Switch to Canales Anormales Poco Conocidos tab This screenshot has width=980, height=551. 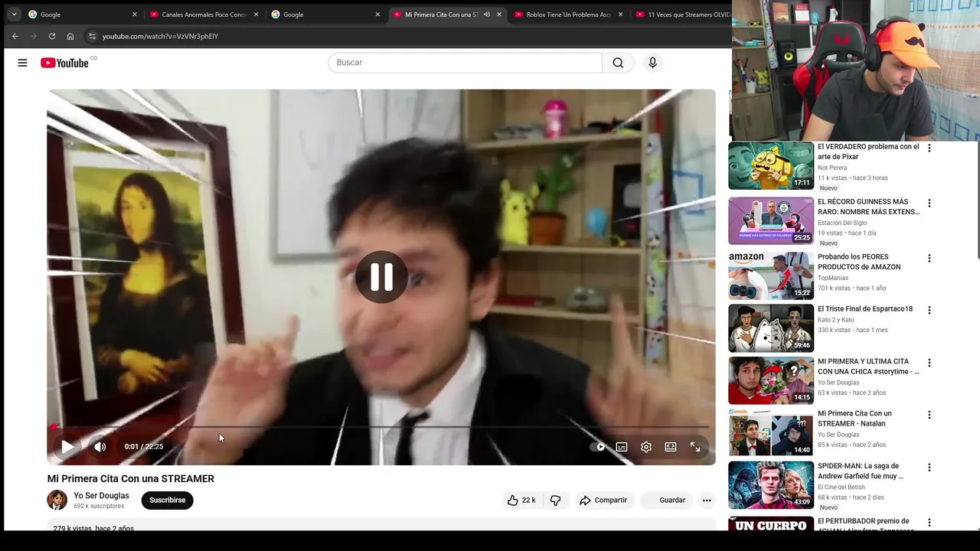point(204,15)
